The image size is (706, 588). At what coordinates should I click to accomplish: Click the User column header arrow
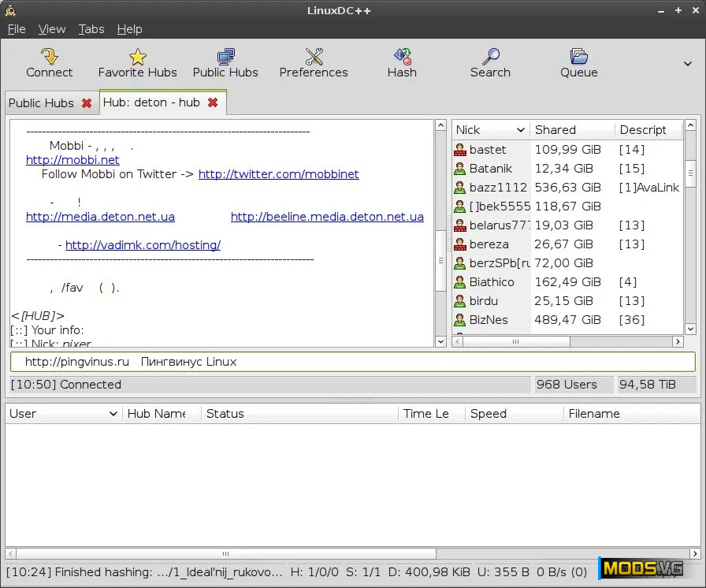coord(113,414)
